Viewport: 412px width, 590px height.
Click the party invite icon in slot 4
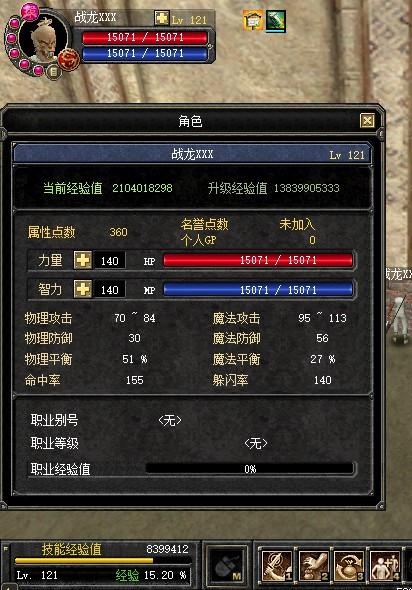click(x=385, y=565)
